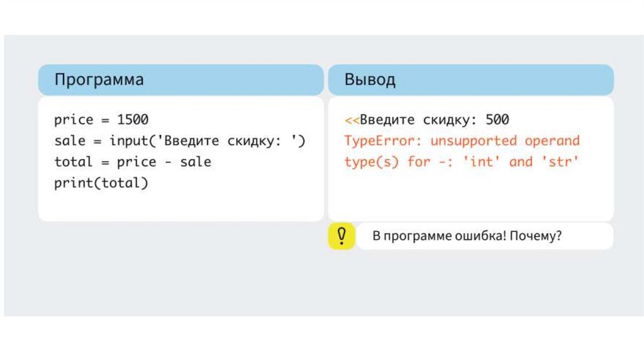
Task: Click the 'print(total)' code line
Action: point(101,184)
